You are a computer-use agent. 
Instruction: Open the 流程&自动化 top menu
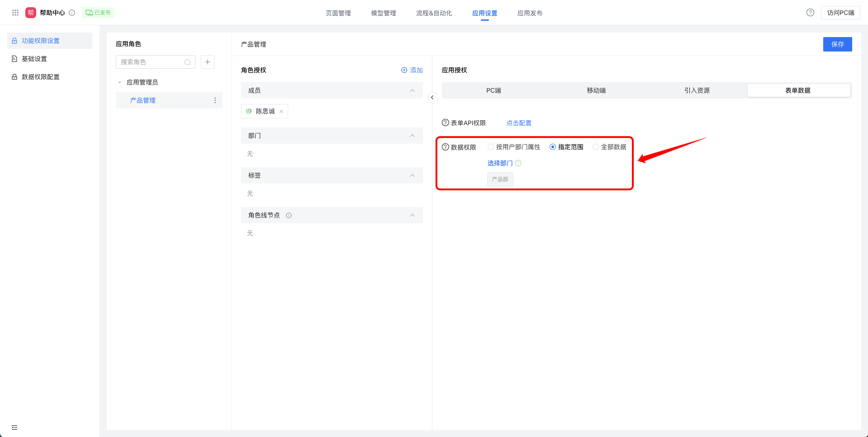(434, 13)
